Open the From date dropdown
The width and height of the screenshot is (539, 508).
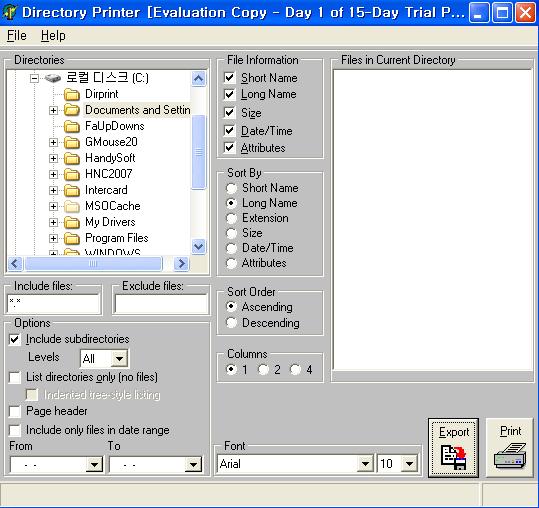pos(94,465)
